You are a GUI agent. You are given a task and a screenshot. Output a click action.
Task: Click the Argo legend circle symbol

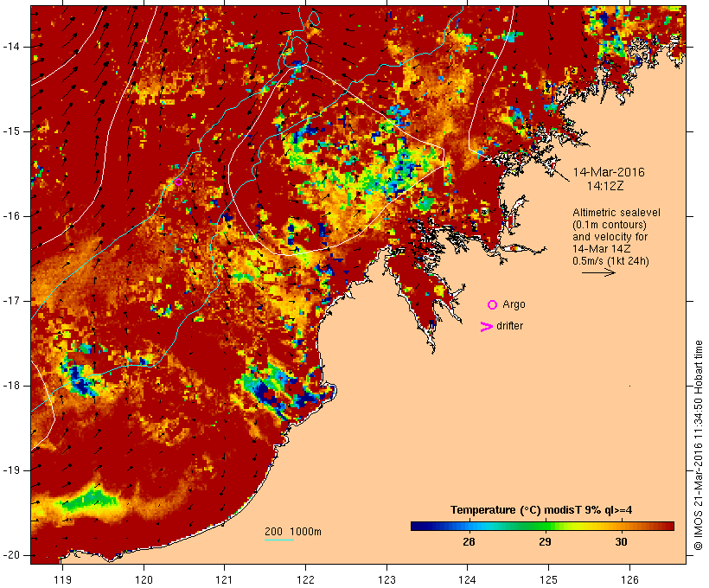[493, 305]
